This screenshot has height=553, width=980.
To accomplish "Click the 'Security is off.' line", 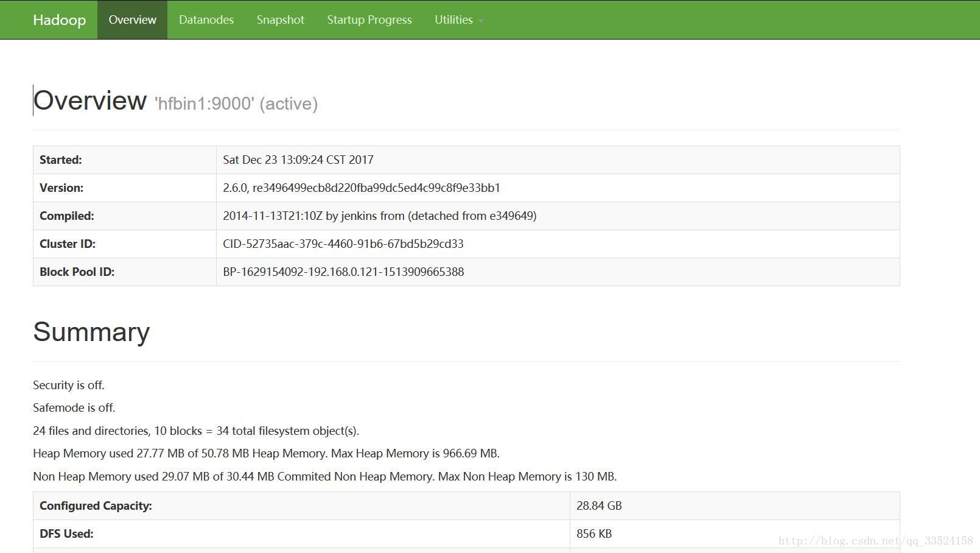I will point(69,385).
